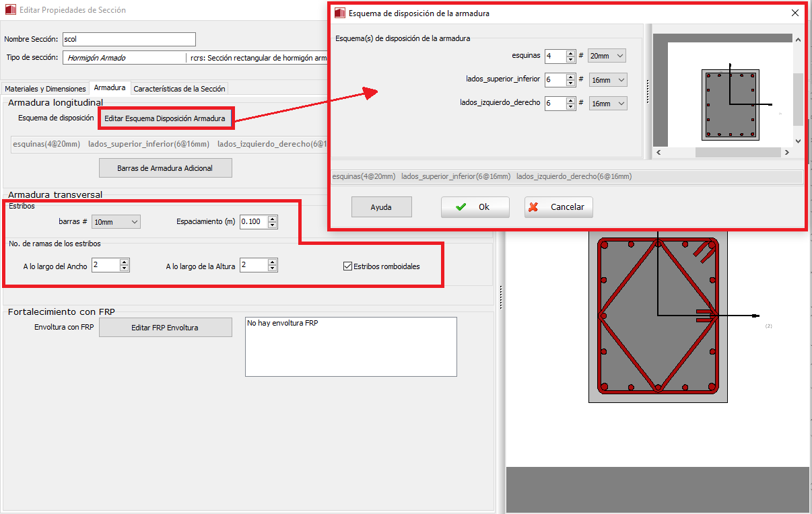
Task: Click the section preview thumbnail in the dialog
Action: pos(731,104)
